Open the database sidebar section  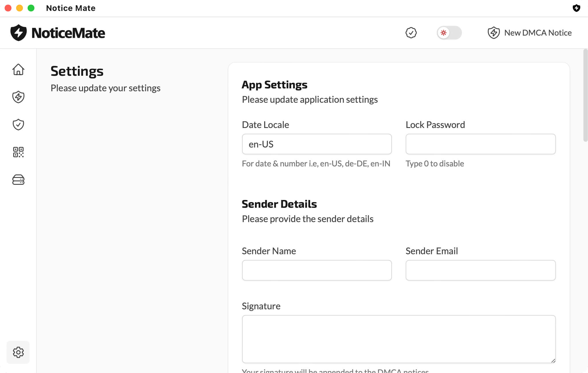[18, 180]
